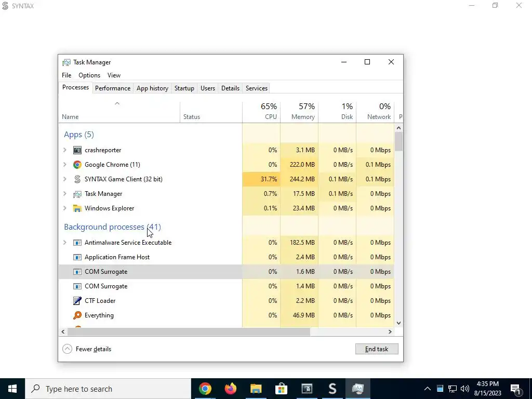Sort by the Status column header
The height and width of the screenshot is (399, 532).
tap(211, 112)
